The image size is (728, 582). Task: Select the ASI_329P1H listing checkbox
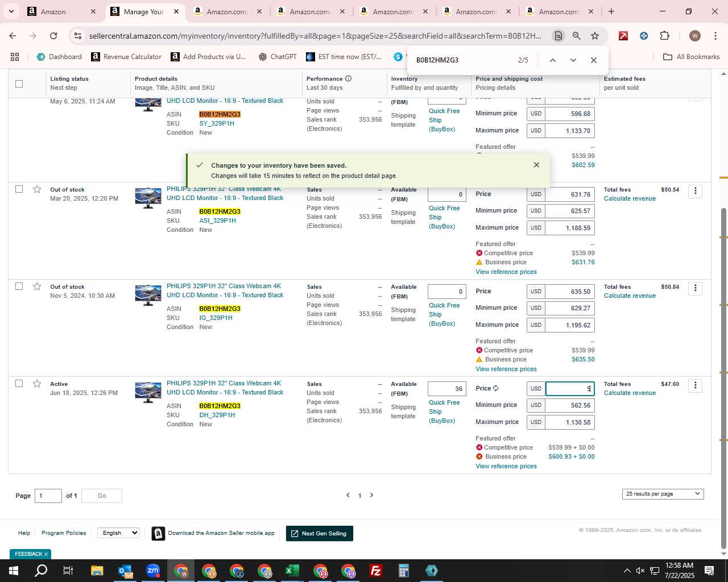tap(19, 189)
